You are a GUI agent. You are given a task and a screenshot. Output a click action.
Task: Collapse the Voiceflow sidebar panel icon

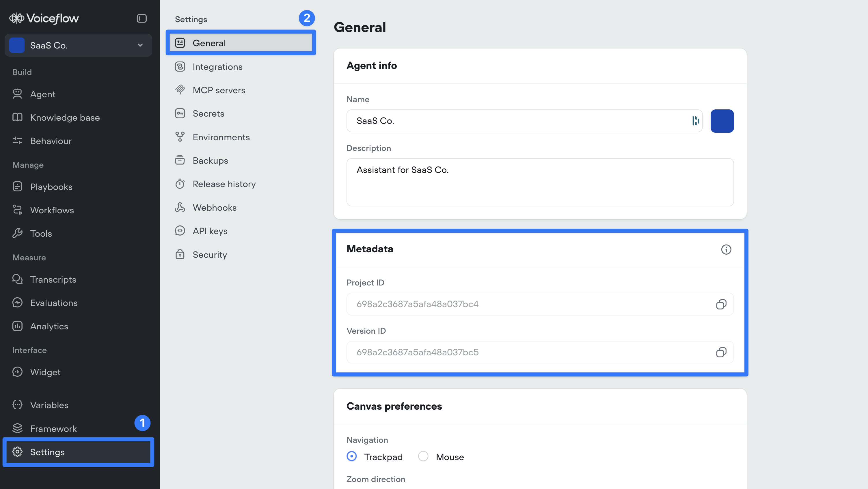click(141, 18)
